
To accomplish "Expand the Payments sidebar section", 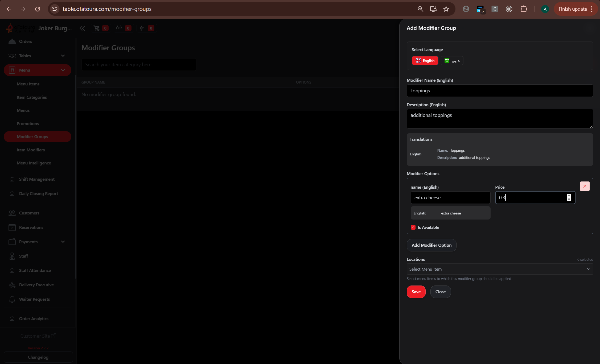I will (x=63, y=242).
